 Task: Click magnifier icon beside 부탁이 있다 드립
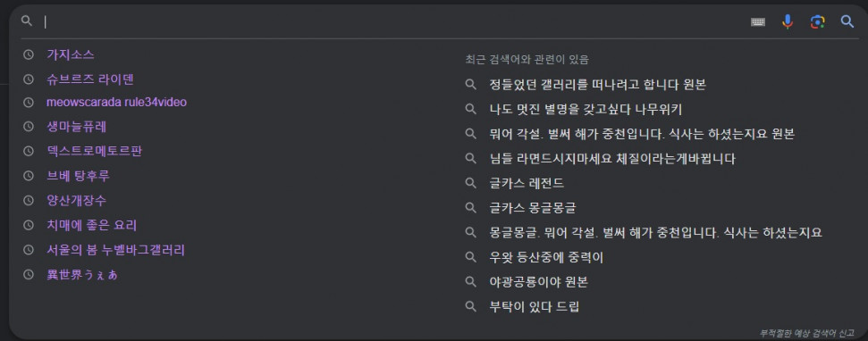[x=470, y=306]
